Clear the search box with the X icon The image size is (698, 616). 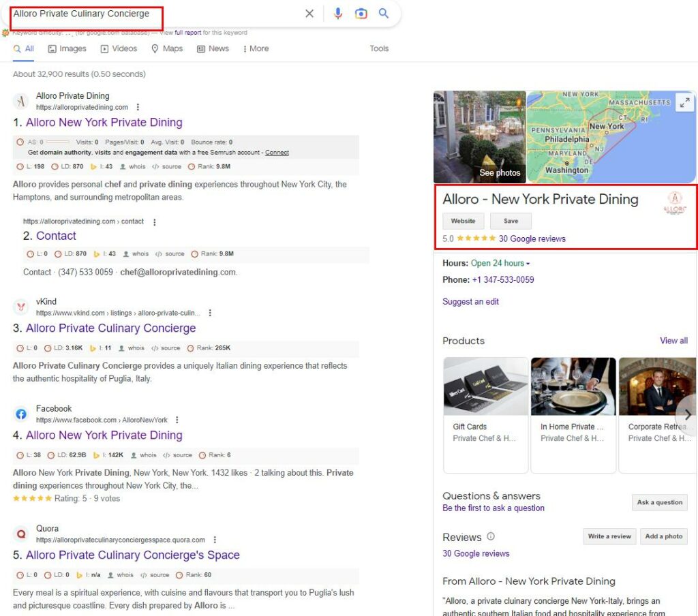309,14
